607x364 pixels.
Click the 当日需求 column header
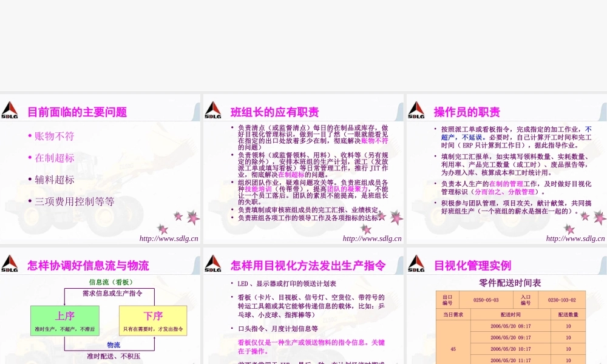click(x=453, y=315)
